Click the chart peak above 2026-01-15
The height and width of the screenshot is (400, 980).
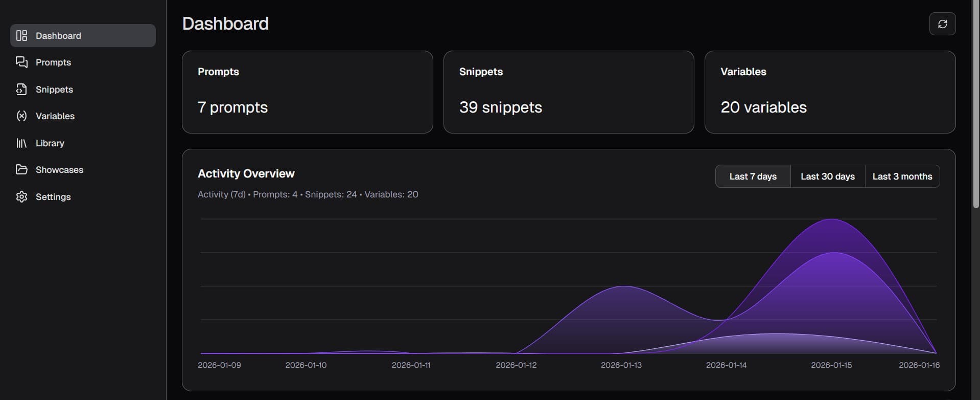(x=832, y=220)
